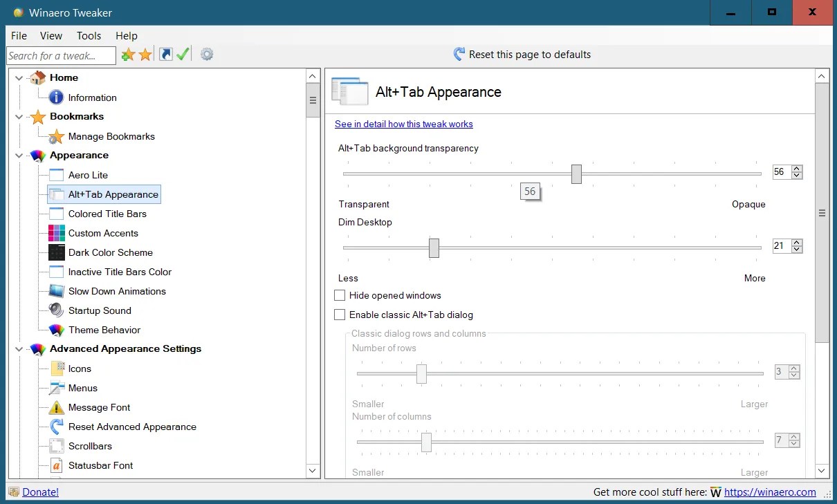Viewport: 837px width, 504px height.
Task: Open the Slow Down Animations icon
Action: coord(57,291)
